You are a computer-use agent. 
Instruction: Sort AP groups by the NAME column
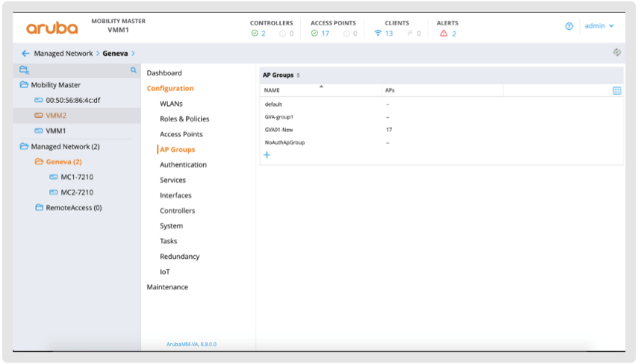[273, 90]
